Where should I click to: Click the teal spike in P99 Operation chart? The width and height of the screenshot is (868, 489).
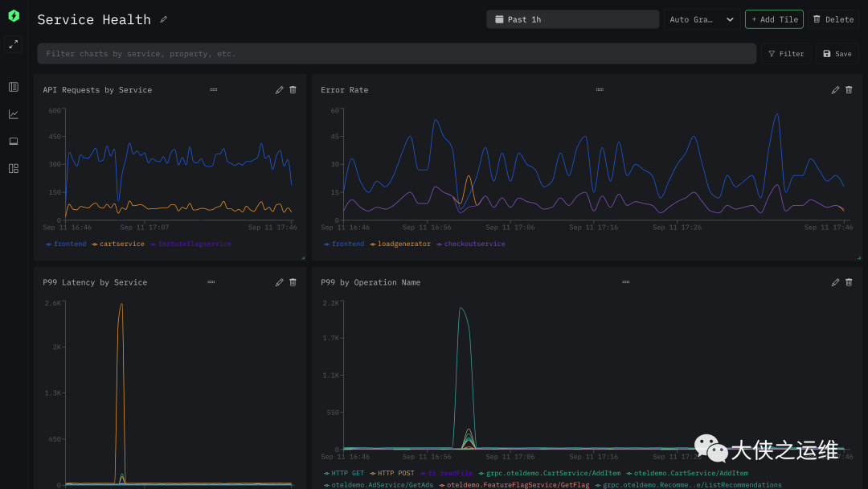pos(465,376)
